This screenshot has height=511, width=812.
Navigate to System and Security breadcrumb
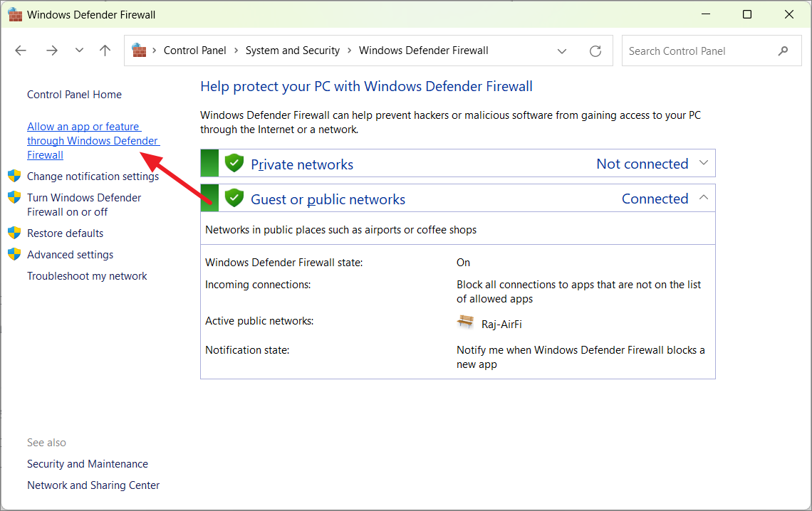pyautogui.click(x=292, y=50)
